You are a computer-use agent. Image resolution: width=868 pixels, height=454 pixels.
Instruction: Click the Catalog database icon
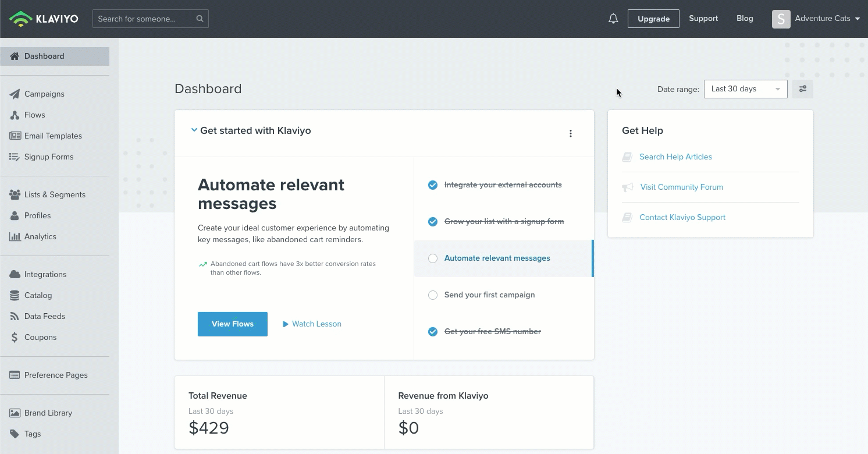pyautogui.click(x=15, y=296)
